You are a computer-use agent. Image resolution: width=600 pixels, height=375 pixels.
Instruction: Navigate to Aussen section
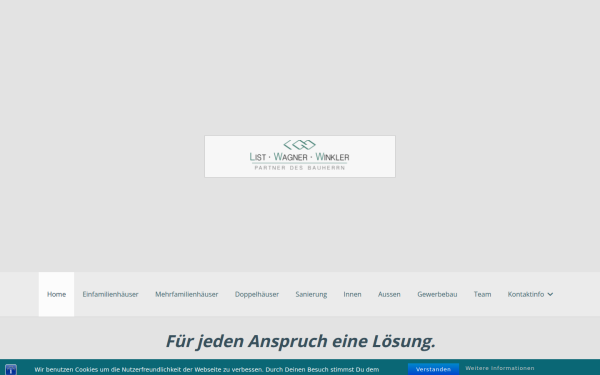[389, 294]
